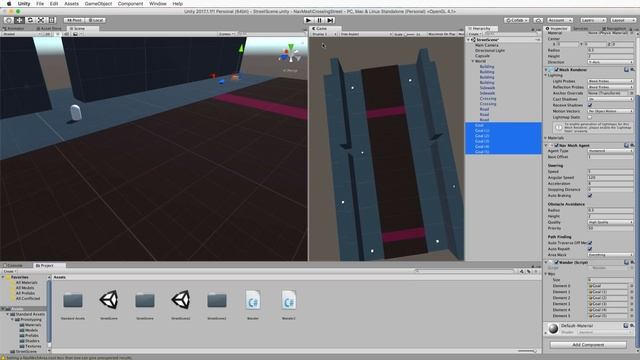Collapse the Nav Mesh Agent component
Image resolution: width=640 pixels, height=360 pixels.
click(x=546, y=145)
